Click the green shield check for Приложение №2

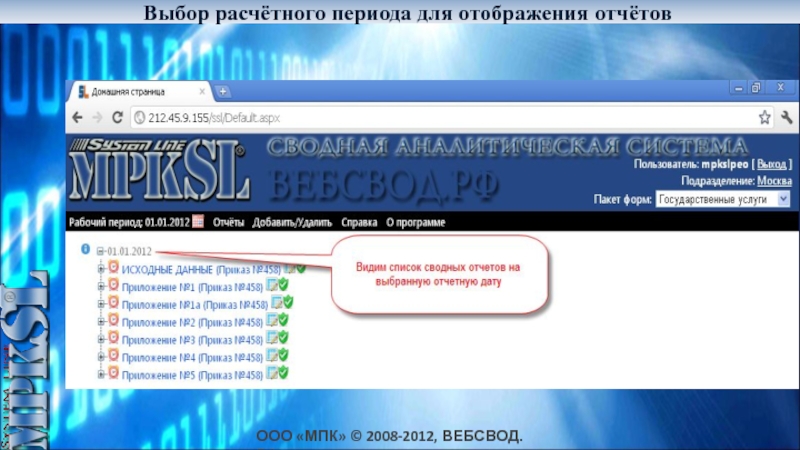click(283, 320)
